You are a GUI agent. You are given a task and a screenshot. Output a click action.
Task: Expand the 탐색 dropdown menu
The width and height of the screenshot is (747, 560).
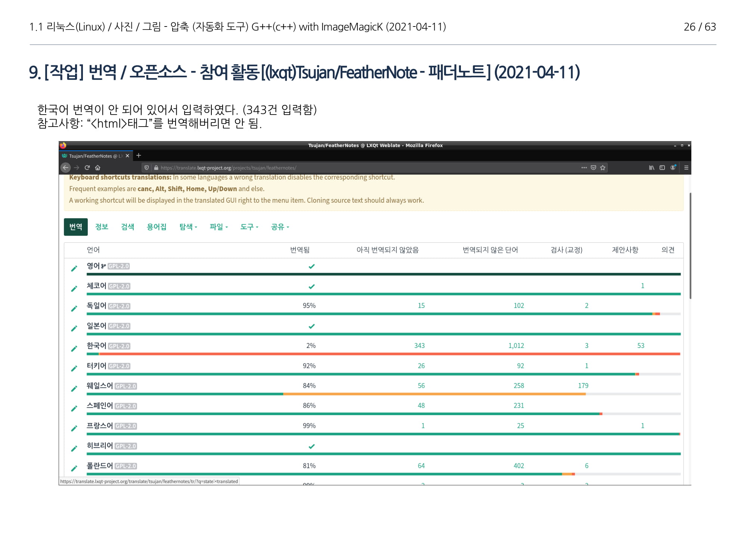(x=188, y=227)
